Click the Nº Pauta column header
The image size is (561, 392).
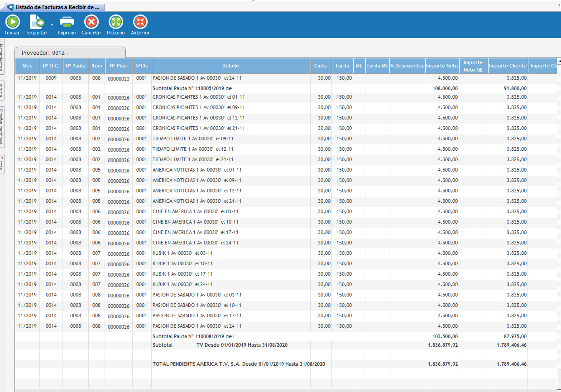pos(75,66)
